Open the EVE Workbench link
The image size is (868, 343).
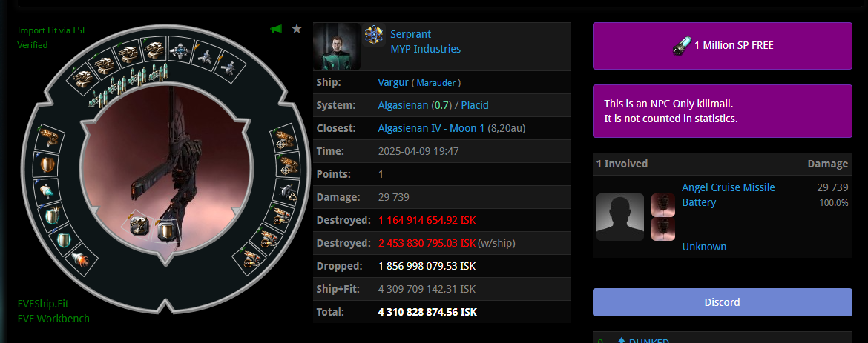(x=53, y=319)
